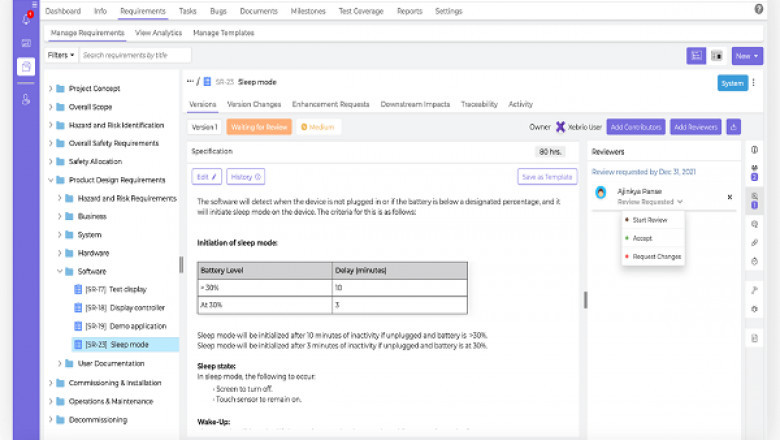Screen dimensions: 780x440
Task: Open the three-dot options beside System button
Action: (x=754, y=83)
